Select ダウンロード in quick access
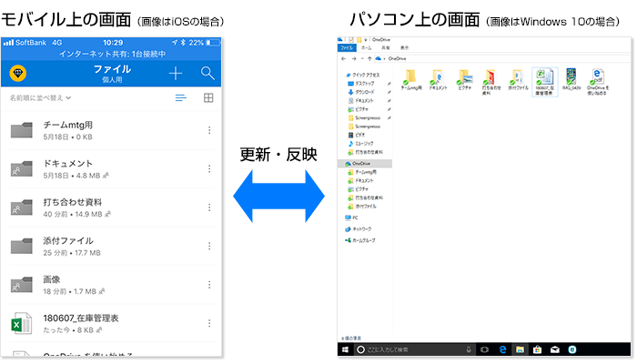The width and height of the screenshot is (637, 364). tap(361, 92)
